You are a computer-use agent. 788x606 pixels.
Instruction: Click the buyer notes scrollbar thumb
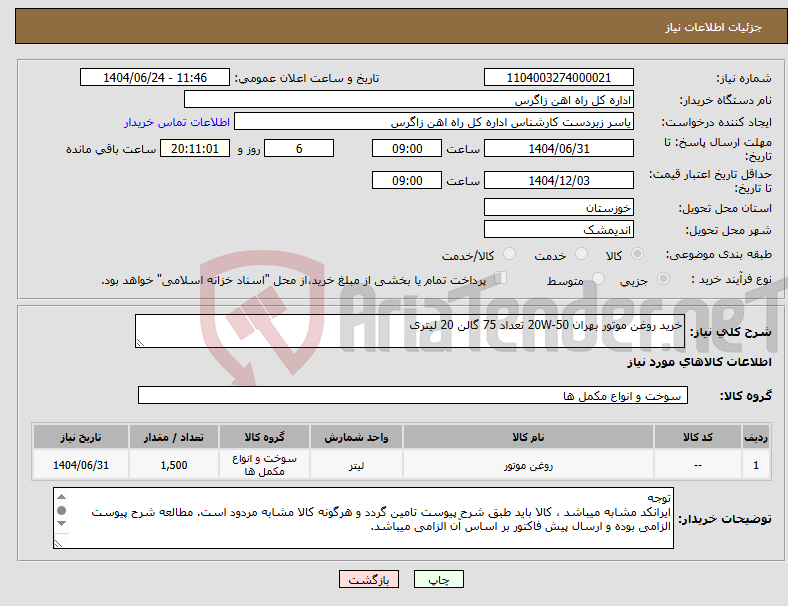click(61, 511)
